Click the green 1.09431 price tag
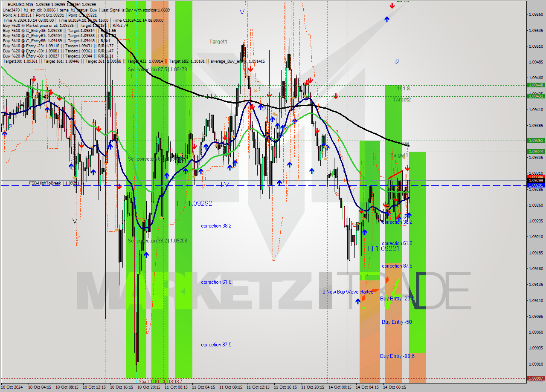546x392 pixels. pos(536,96)
